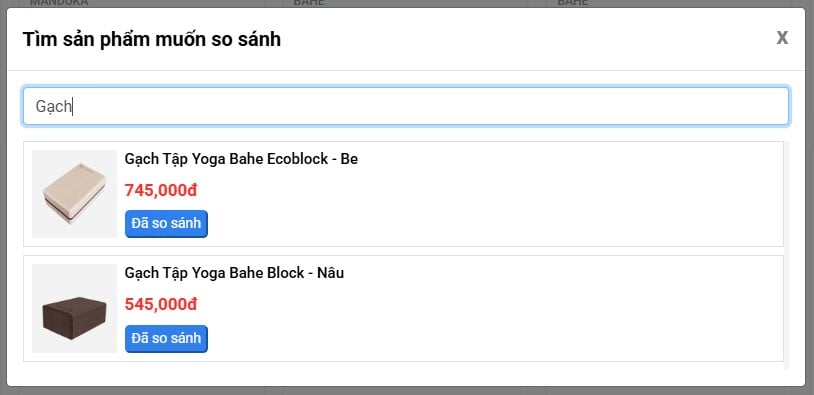Click the "Tìm sản phẩm muốn so sánh" heading
Screen dimensions: 814x395
(152, 39)
